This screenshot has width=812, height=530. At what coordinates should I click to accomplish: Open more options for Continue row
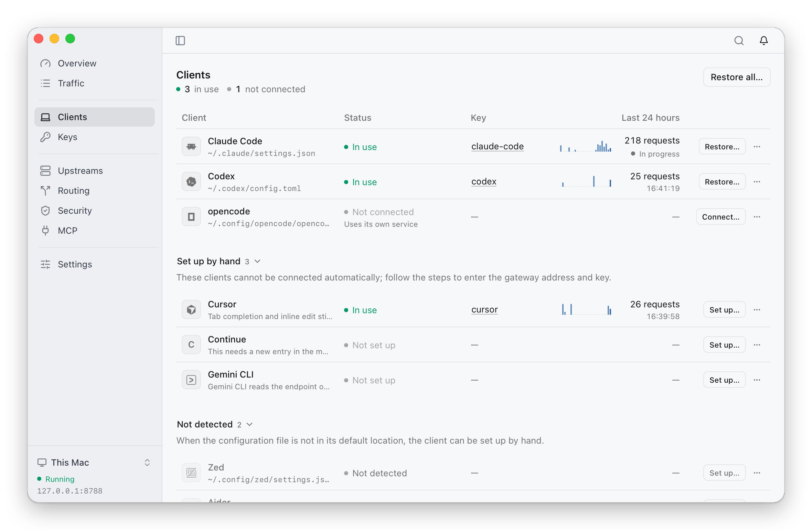[757, 345]
